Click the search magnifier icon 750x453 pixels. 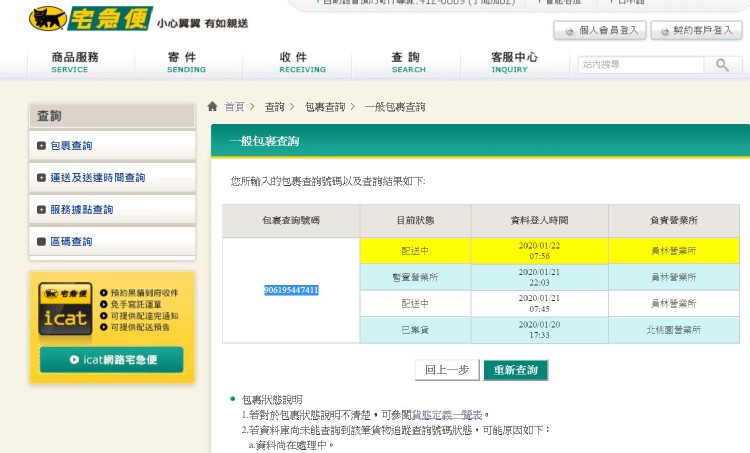[722, 65]
